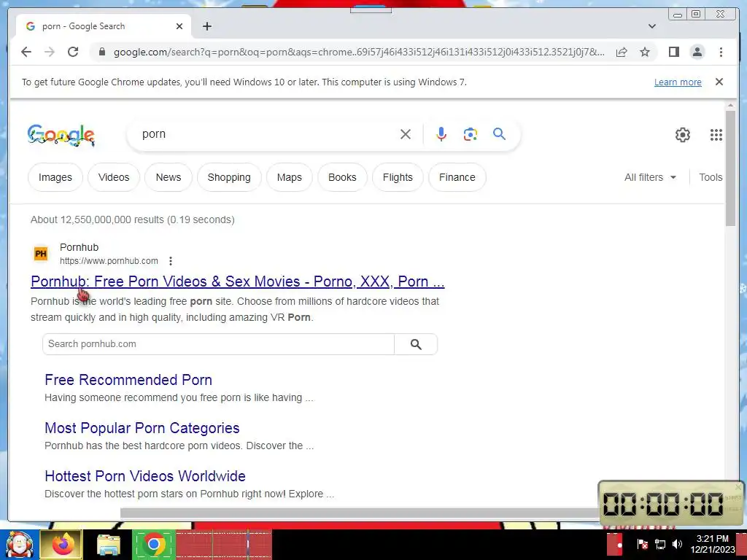Close the Google Search tab
The height and width of the screenshot is (560, 747).
pyautogui.click(x=179, y=26)
